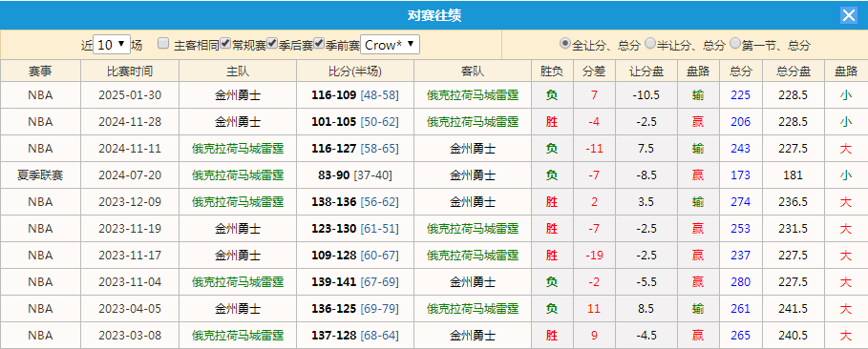This screenshot has width=868, height=349.
Task: Select the 半让分、总分 radio button
Action: (x=650, y=43)
